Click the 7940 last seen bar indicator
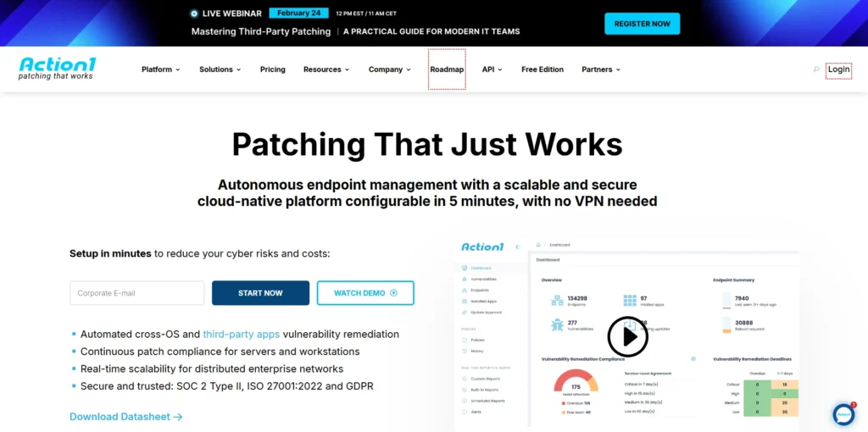The height and width of the screenshot is (432, 868). click(x=726, y=301)
